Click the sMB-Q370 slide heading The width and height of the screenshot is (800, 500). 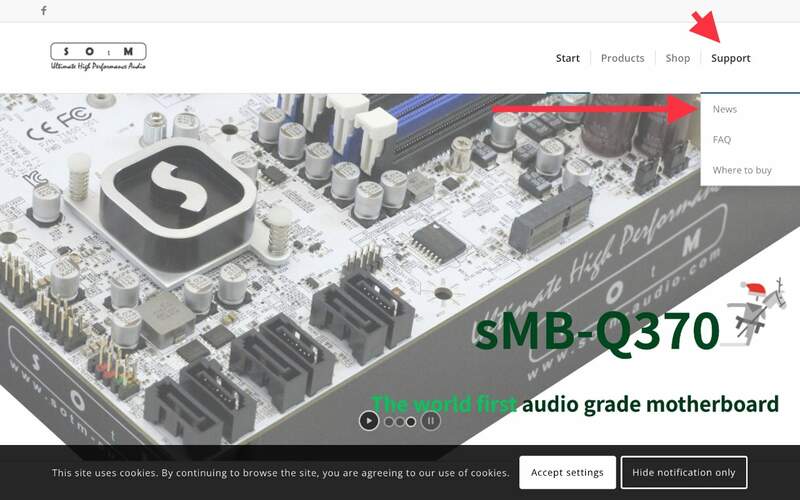[597, 331]
